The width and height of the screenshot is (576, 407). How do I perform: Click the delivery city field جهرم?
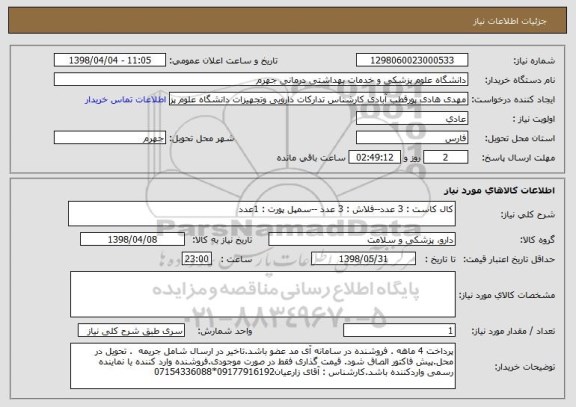[x=110, y=138]
